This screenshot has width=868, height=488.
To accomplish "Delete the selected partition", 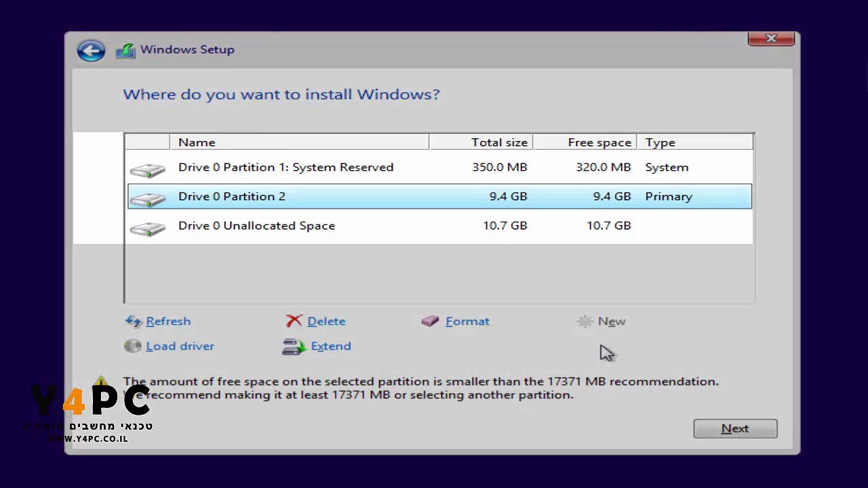I will tap(326, 321).
